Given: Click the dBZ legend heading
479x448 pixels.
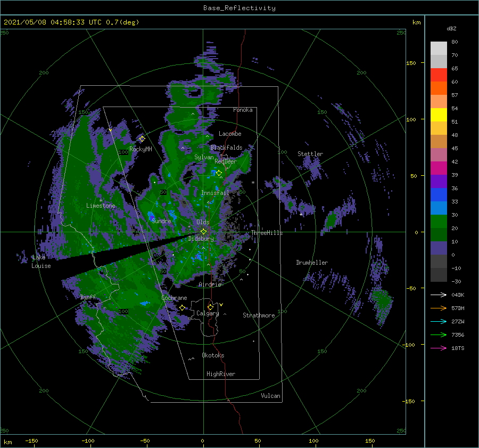Looking at the screenshot, I should [x=451, y=28].
